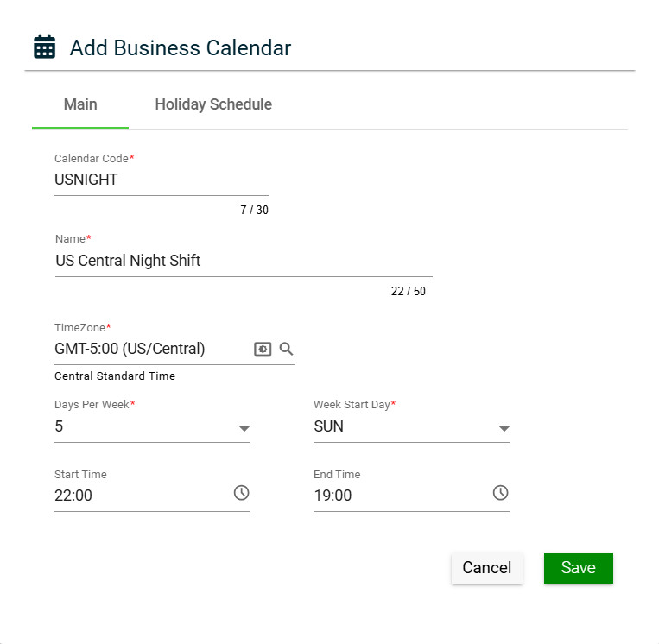The height and width of the screenshot is (644, 659).
Task: Click the 22 / 50 character counter
Action: pos(408,291)
